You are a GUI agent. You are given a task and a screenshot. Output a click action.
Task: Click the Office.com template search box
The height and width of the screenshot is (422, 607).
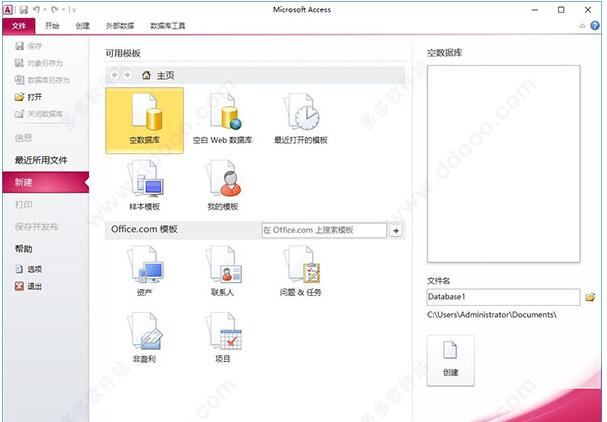(x=324, y=230)
